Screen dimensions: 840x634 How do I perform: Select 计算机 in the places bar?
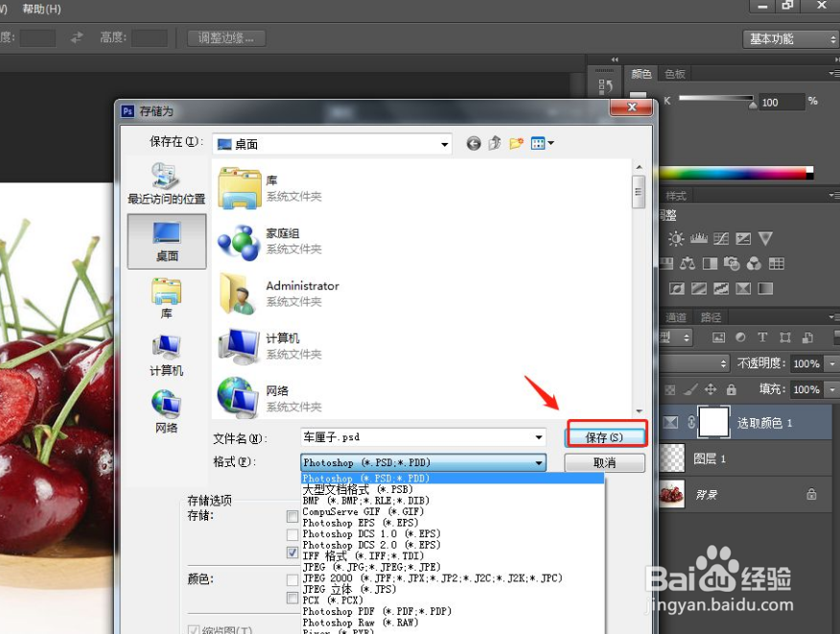167,355
